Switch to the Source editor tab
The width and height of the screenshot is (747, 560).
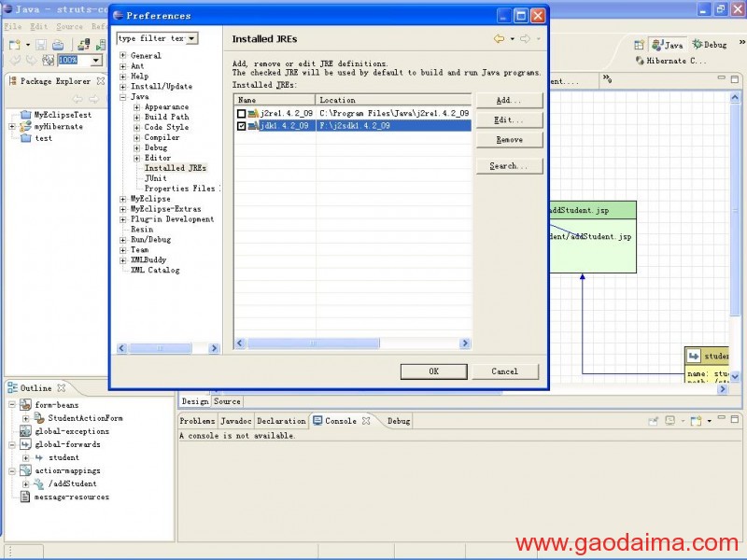[x=227, y=401]
